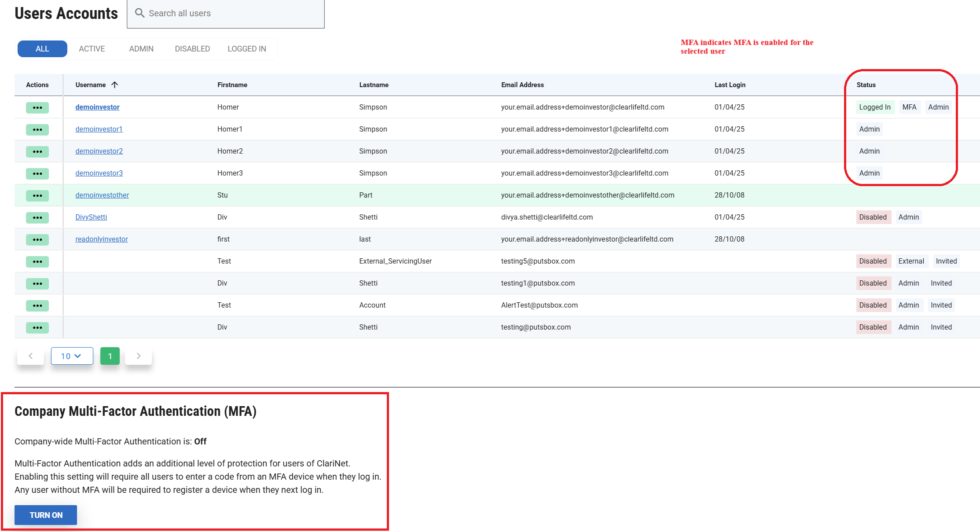Open the demoinvestother user link
This screenshot has height=532, width=980.
point(102,195)
